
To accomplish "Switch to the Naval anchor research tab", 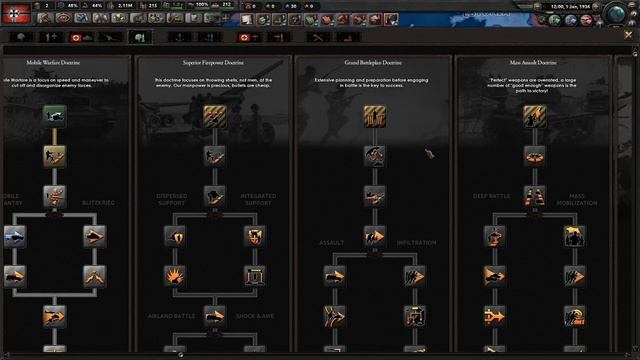I will (180, 38).
